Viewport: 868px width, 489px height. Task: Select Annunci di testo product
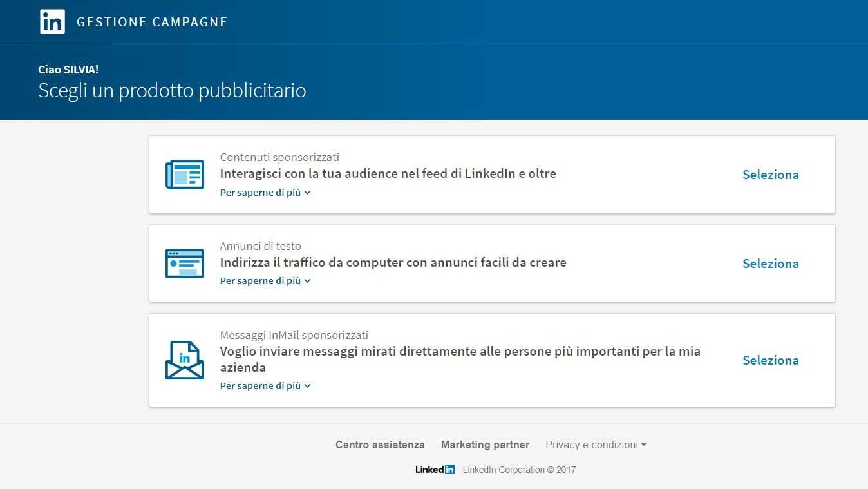(x=771, y=264)
